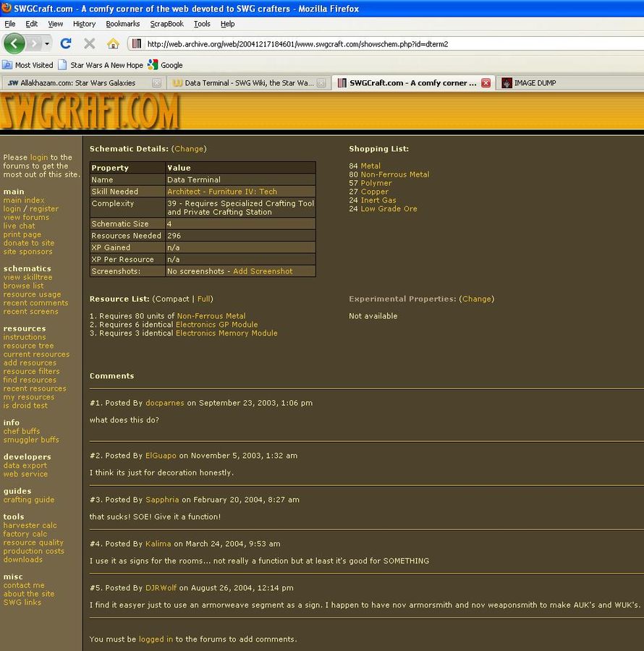Screen dimensions: 644x651
Task: Switch to the IMAGE DUMP tab
Action: pyautogui.click(x=534, y=83)
